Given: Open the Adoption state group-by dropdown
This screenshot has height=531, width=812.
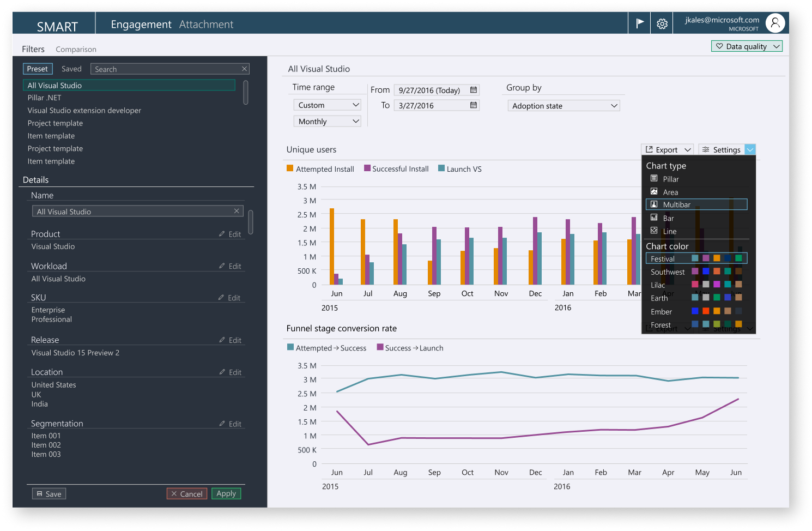Looking at the screenshot, I should tap(563, 106).
